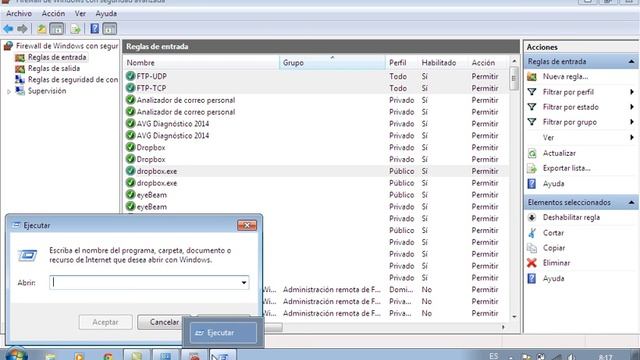640x360 pixels.
Task: Click Copiar in Elementos seleccionados
Action: click(x=554, y=248)
